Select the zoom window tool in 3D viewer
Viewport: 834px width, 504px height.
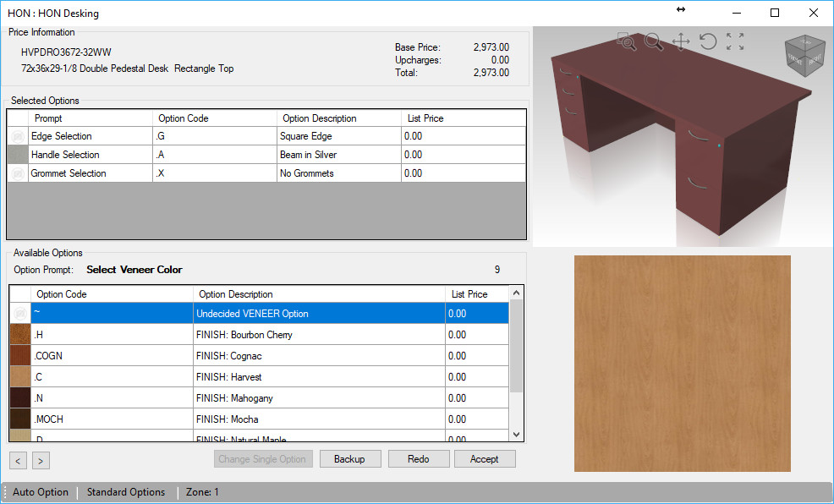pyautogui.click(x=627, y=41)
